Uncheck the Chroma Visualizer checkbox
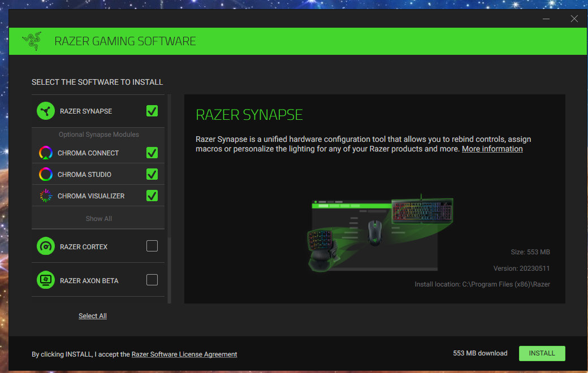Screen dimensions: 588x373 coord(152,196)
